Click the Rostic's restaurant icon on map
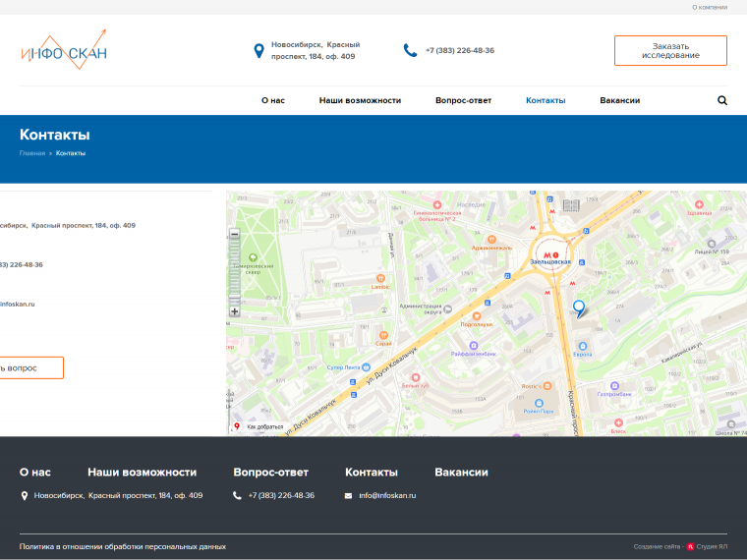 (x=547, y=386)
